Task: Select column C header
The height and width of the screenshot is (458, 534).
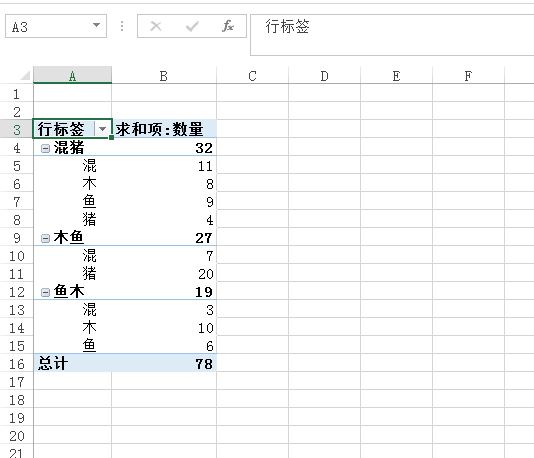Action: (x=252, y=76)
